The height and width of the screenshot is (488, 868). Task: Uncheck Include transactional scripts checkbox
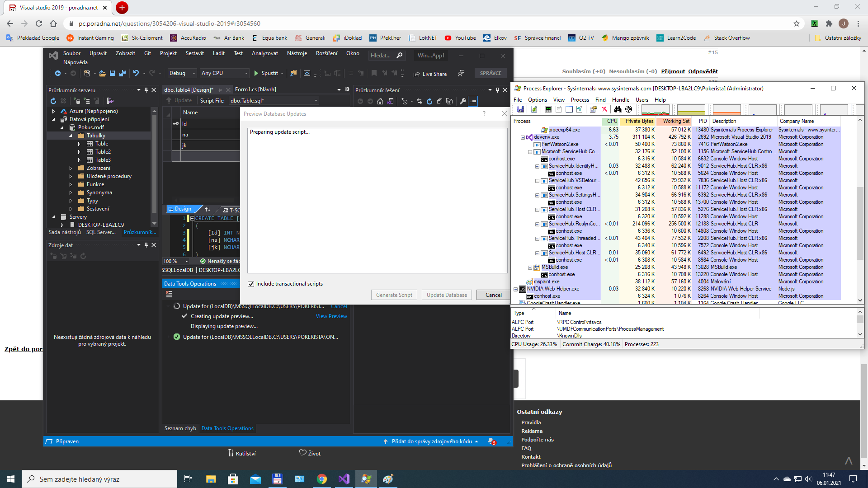point(251,284)
